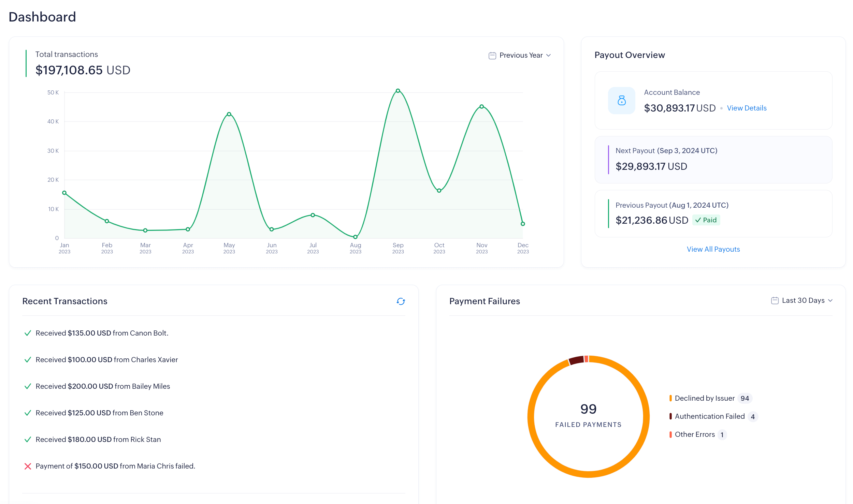853x504 pixels.
Task: Open the Previous Year period dropdown
Action: pos(521,55)
